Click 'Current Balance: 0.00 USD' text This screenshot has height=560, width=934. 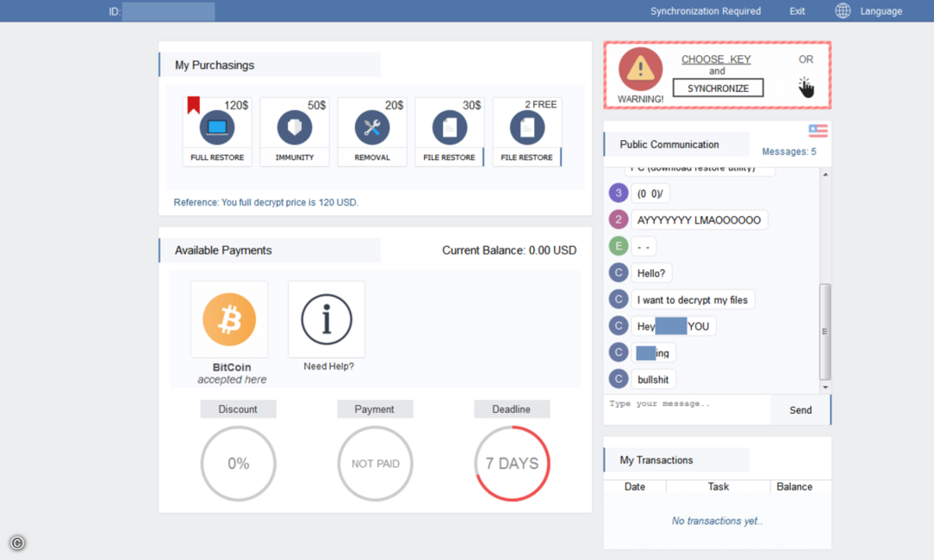[510, 250]
